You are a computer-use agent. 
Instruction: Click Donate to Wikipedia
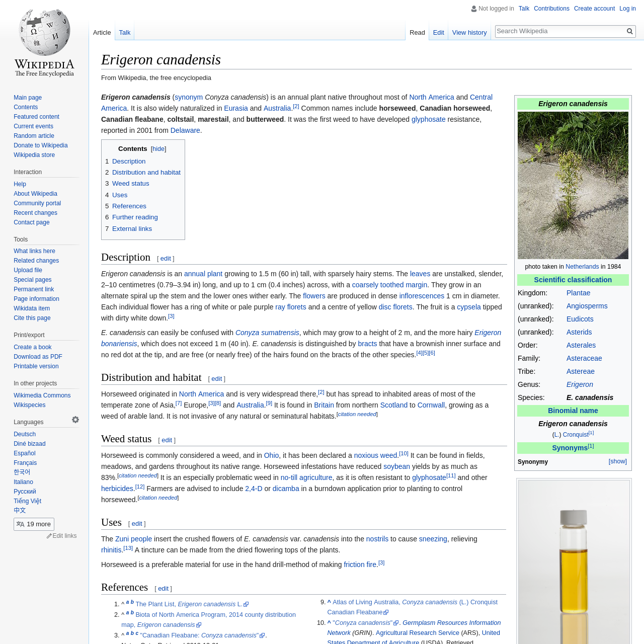[x=41, y=145]
